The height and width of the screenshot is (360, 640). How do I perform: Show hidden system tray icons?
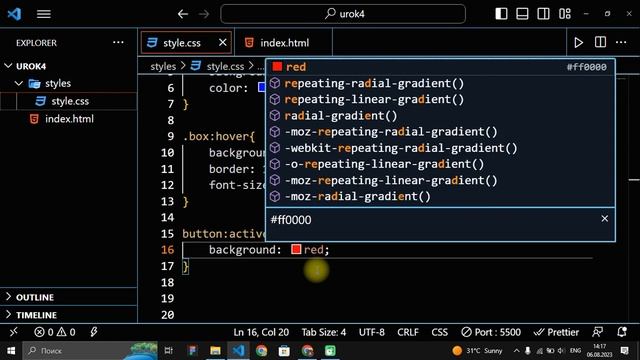pos(517,350)
